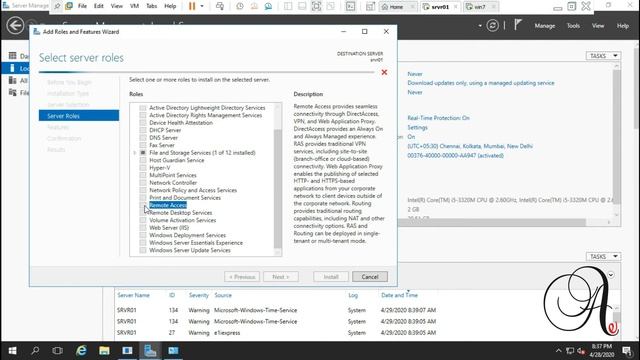Click the Server Manager back arrow
Viewport: 640px width, 360px height.
point(15,26)
